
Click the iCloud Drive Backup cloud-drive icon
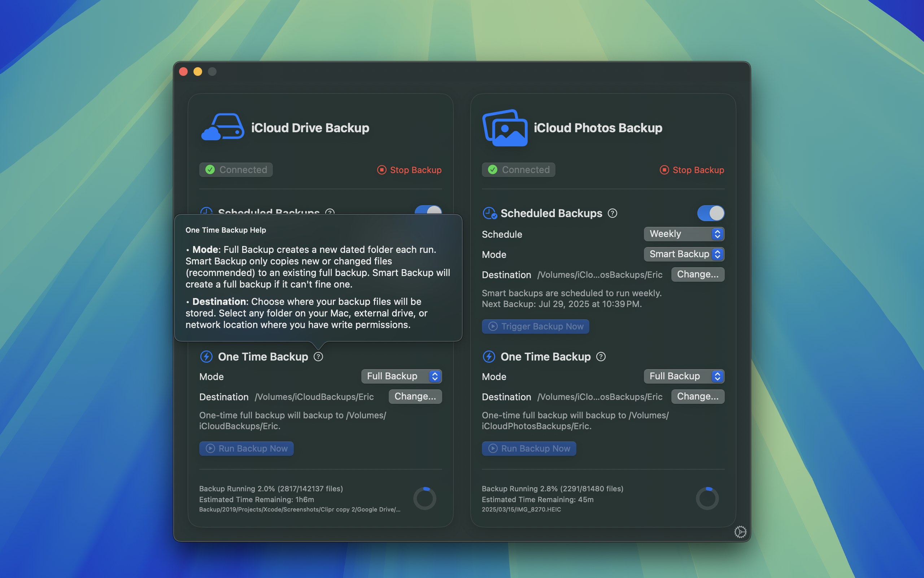[223, 127]
